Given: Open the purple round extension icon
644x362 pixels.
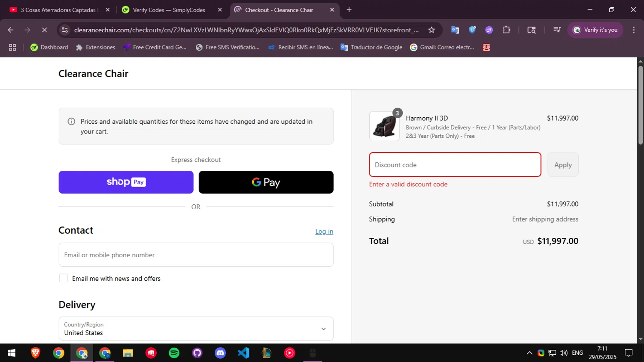Looking at the screenshot, I should [489, 30].
